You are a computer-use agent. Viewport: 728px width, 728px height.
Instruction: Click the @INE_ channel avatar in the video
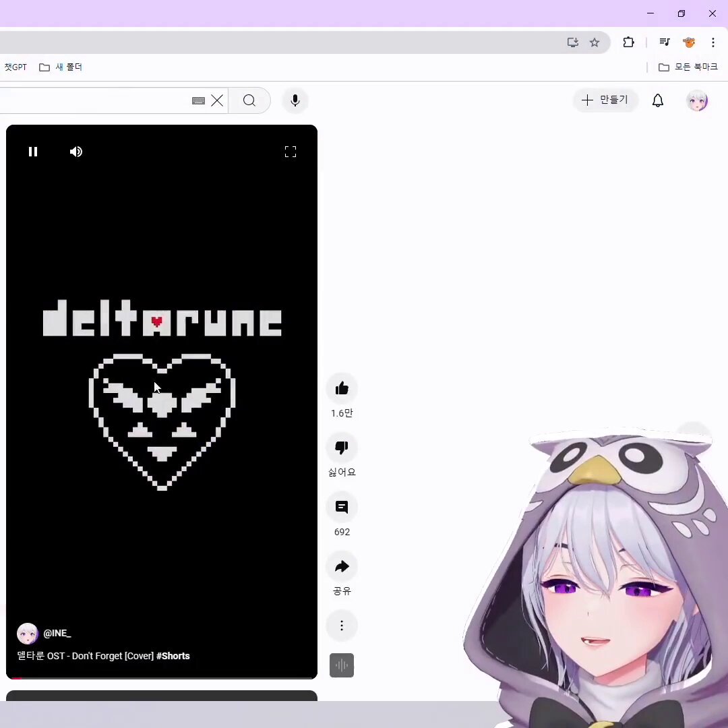pos(28,634)
